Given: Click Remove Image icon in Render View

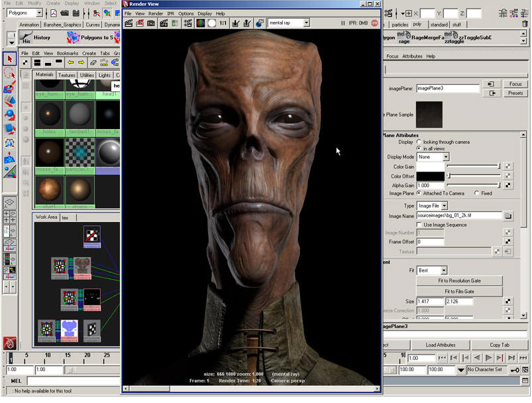Looking at the screenshot, I should click(247, 23).
